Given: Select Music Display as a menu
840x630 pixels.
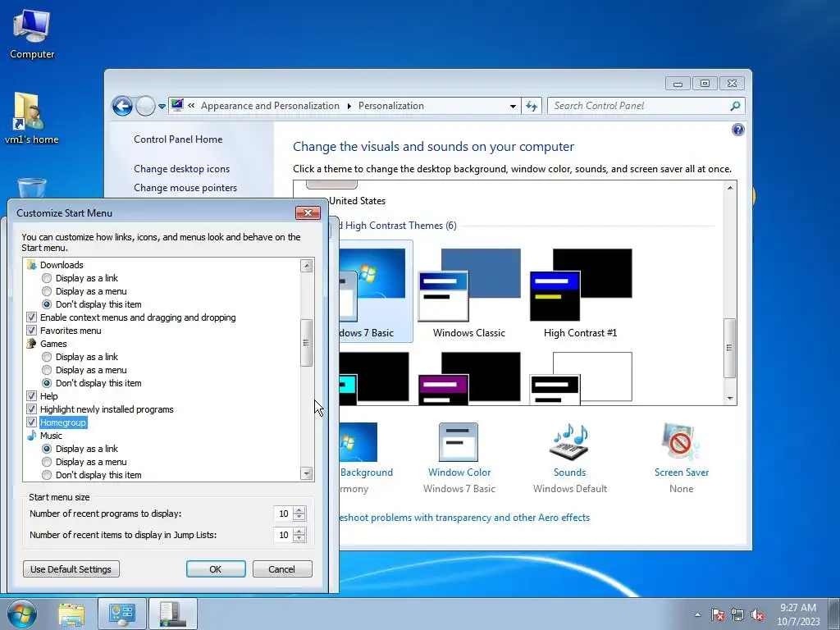Looking at the screenshot, I should [47, 462].
